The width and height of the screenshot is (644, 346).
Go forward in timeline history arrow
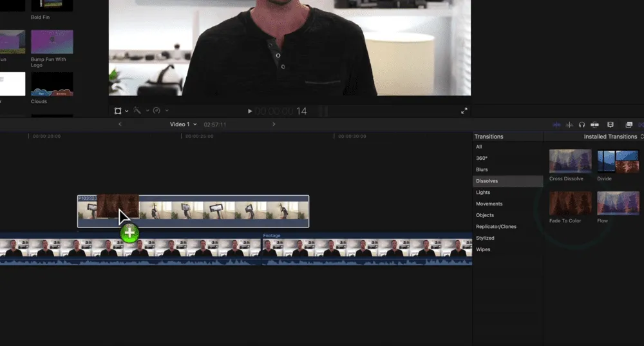tap(274, 124)
